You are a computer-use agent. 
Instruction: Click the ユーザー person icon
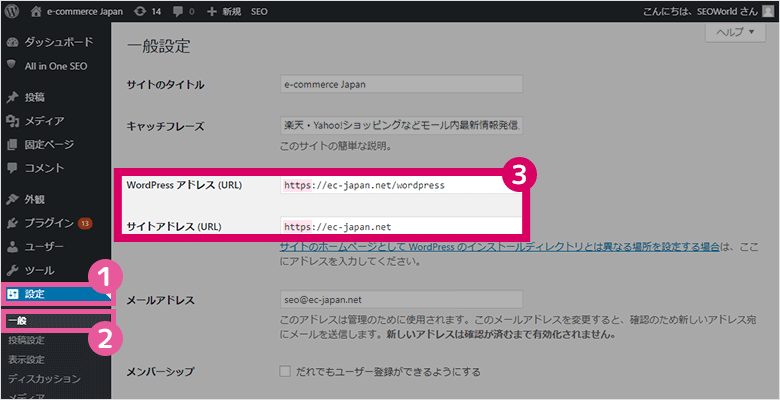13,247
